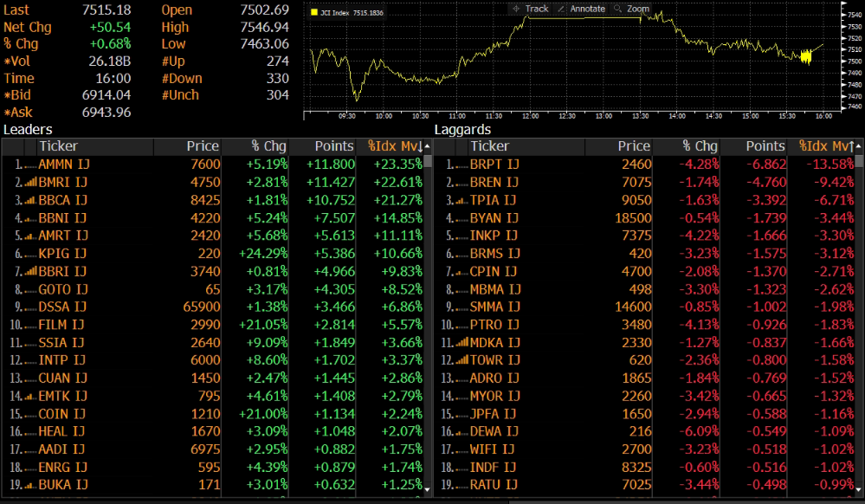This screenshot has height=504, width=865.
Task: Sort Leaders table by Points column
Action: 333,146
